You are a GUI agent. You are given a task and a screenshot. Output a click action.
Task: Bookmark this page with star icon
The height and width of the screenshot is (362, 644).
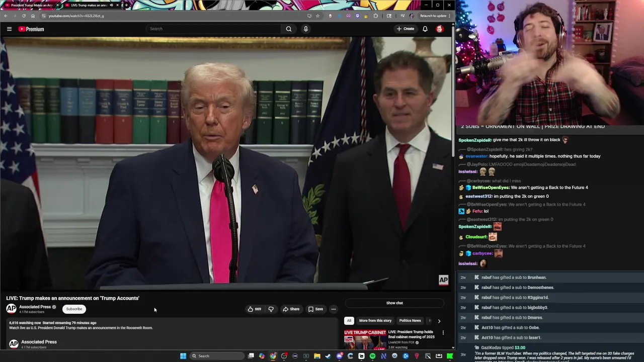[x=317, y=16]
